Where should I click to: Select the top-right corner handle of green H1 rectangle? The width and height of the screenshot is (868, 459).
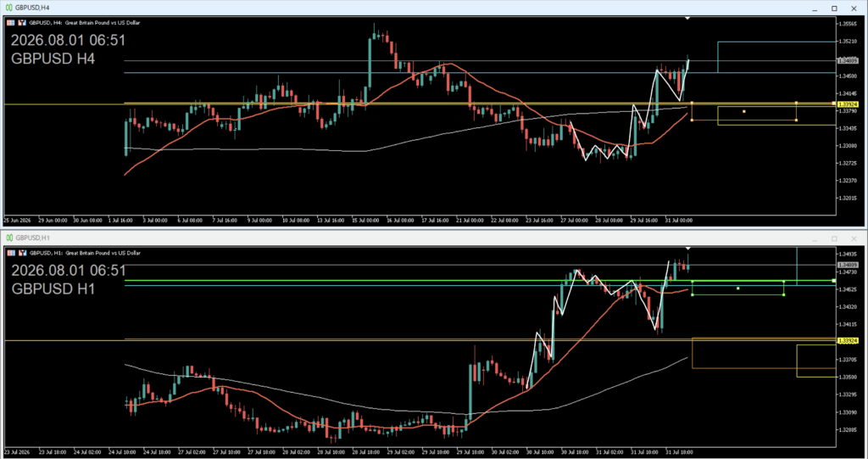tap(784, 282)
